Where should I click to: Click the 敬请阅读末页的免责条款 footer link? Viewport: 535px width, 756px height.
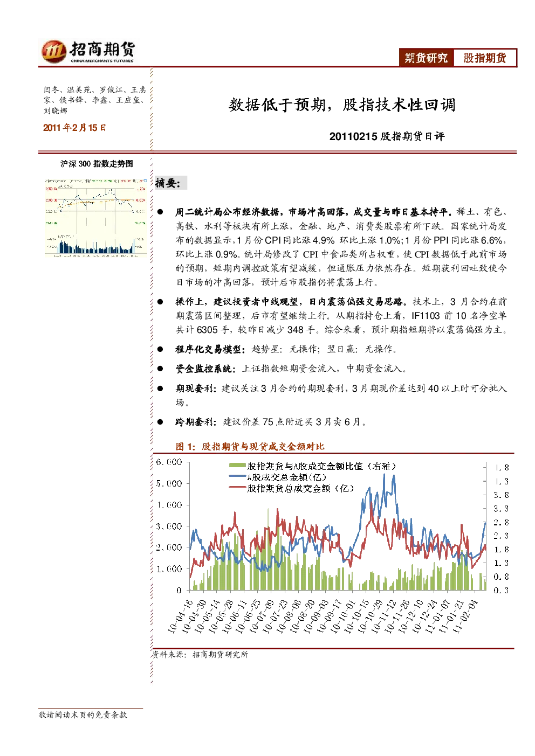tap(83, 715)
